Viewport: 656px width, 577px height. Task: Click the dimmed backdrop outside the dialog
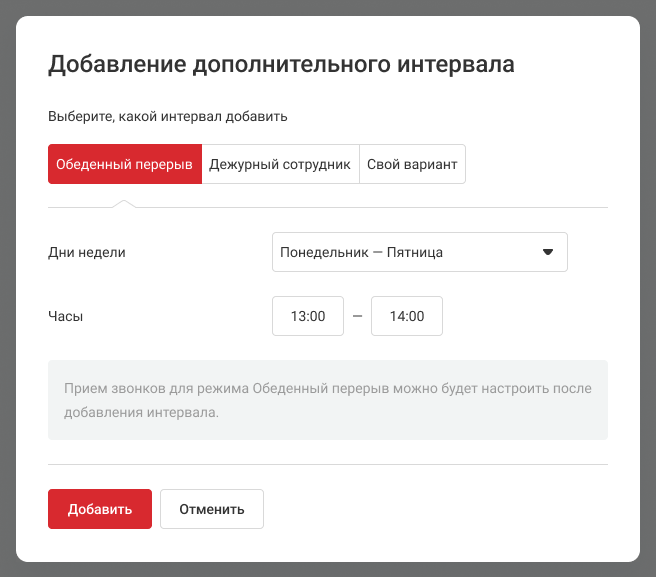pos(7,300)
